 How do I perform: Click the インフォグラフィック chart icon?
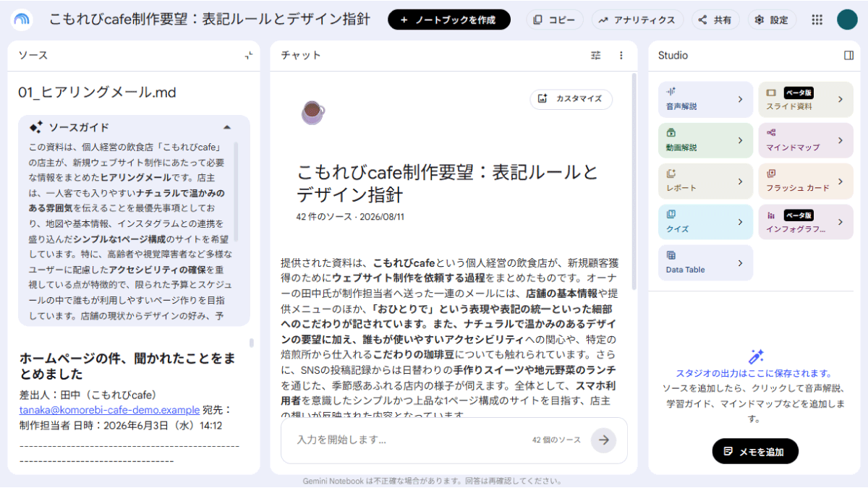pyautogui.click(x=771, y=215)
